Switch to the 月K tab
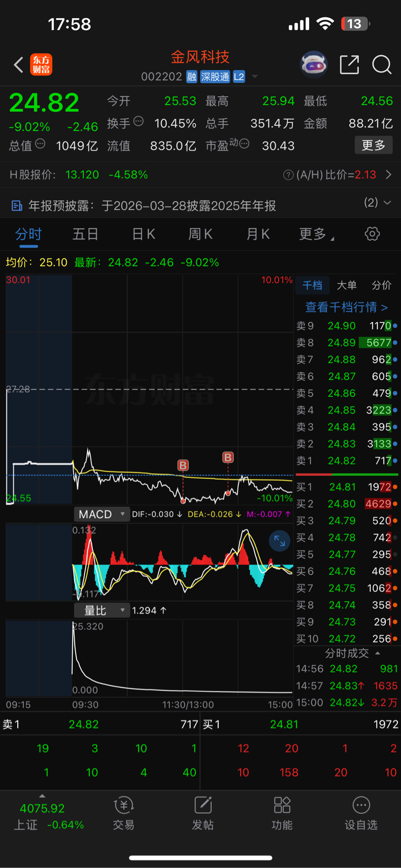 258,234
